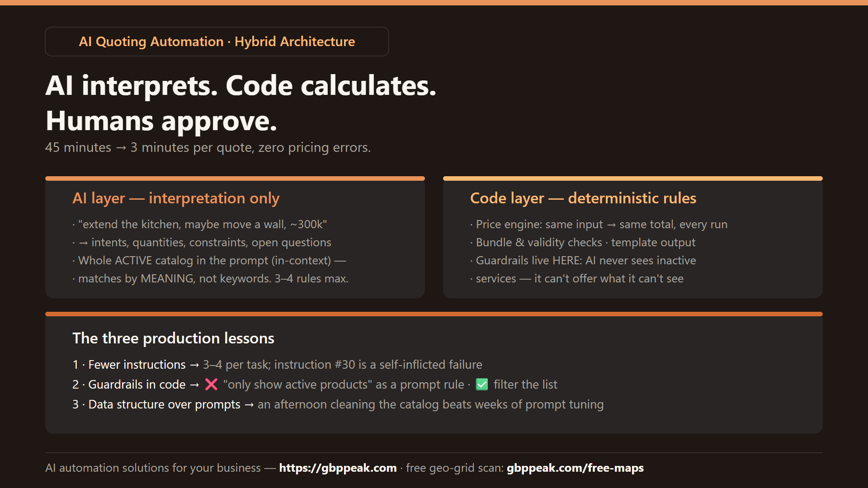Click the green check mark emoji icon
Viewport: 868px width, 488px height.
point(482,385)
